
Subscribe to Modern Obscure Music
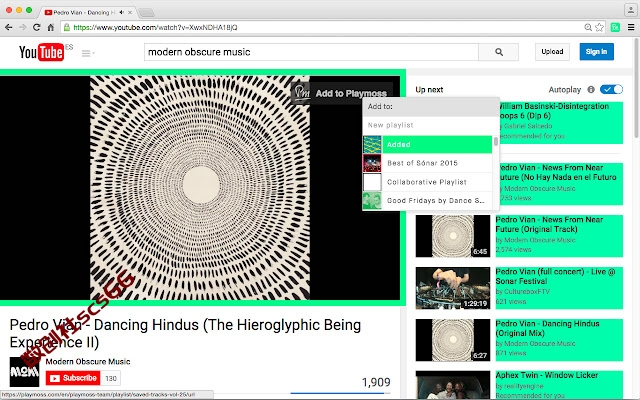click(x=73, y=378)
